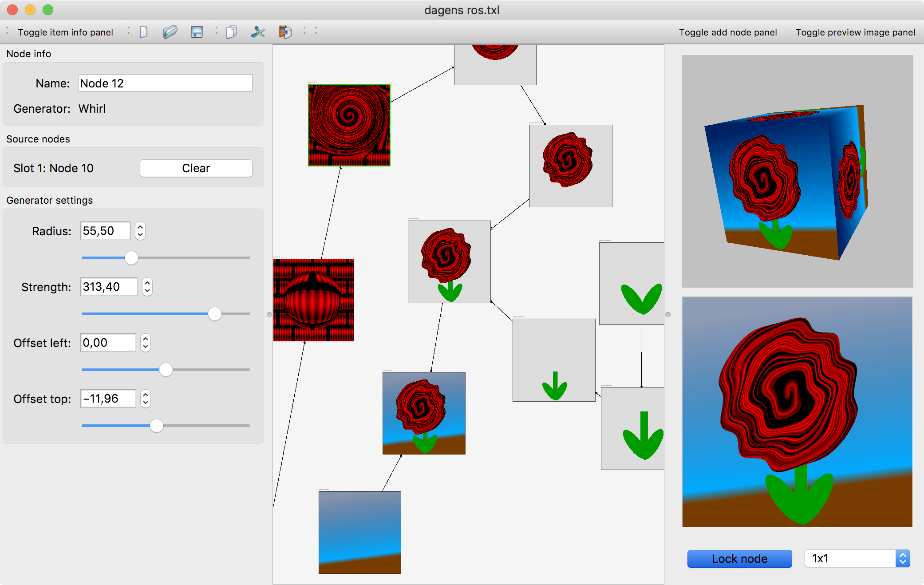Select the red whirl spiral node thumbnail
The height and width of the screenshot is (585, 924).
(x=349, y=125)
